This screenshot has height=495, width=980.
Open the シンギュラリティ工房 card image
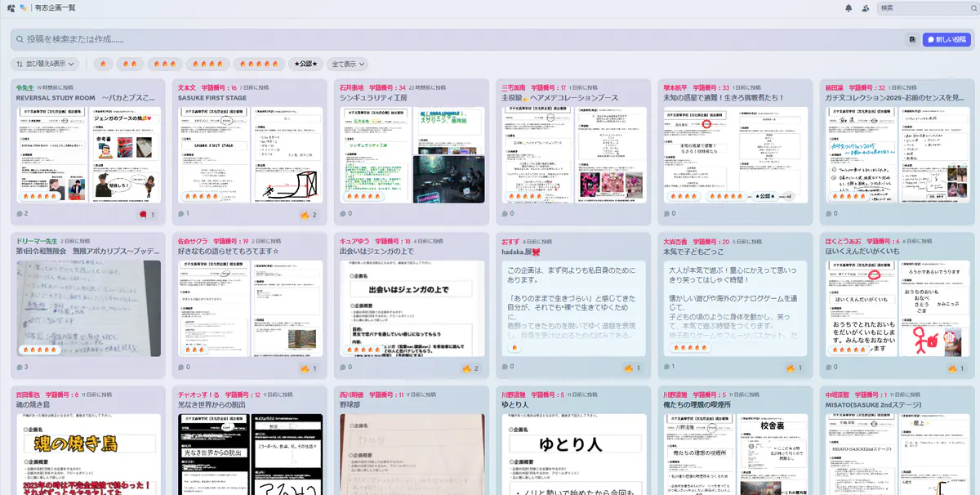coord(412,154)
